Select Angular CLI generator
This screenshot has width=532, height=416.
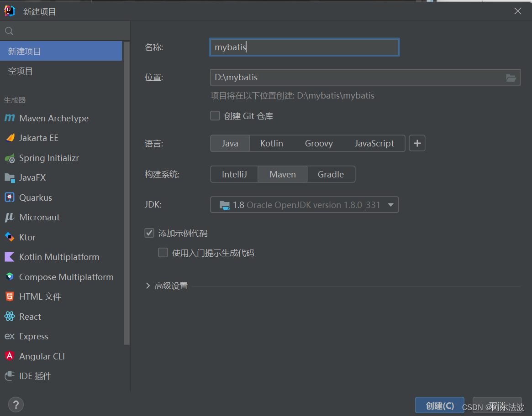pos(61,356)
